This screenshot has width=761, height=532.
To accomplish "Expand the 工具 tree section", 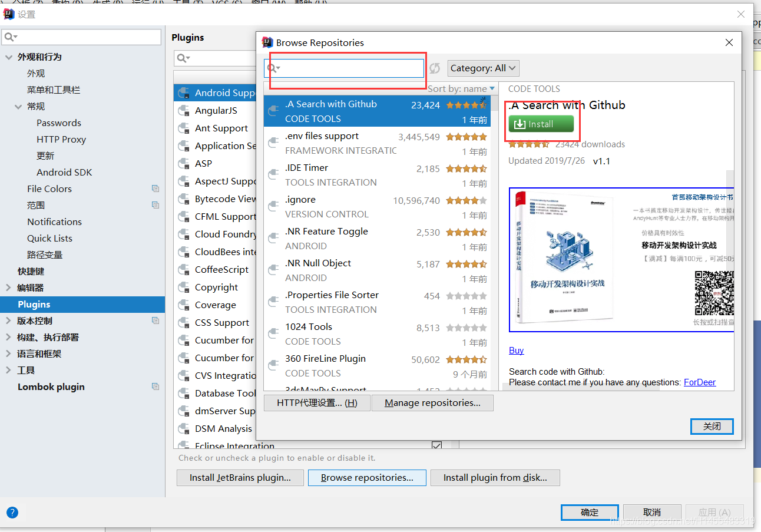I will click(8, 370).
